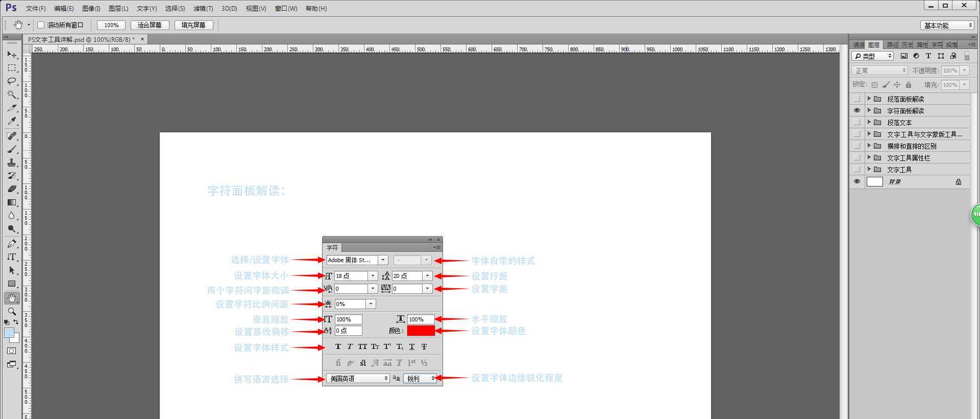
Task: Expand the 横排和直排的区别 group
Action: (x=869, y=146)
